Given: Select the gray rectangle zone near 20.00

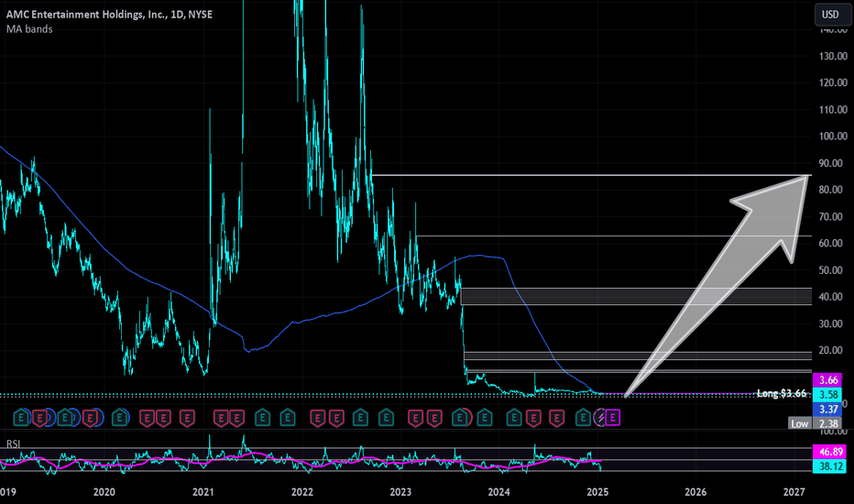Looking at the screenshot, I should click(x=638, y=356).
